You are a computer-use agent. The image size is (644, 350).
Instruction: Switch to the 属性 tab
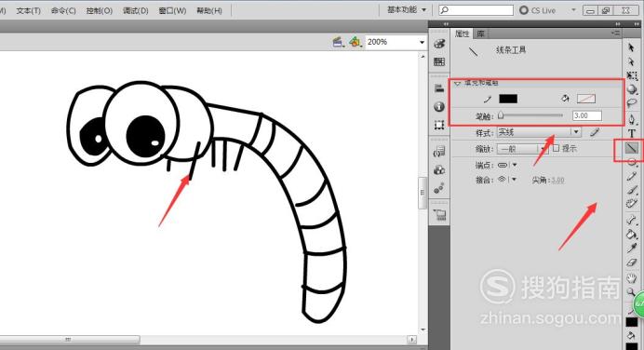point(462,34)
